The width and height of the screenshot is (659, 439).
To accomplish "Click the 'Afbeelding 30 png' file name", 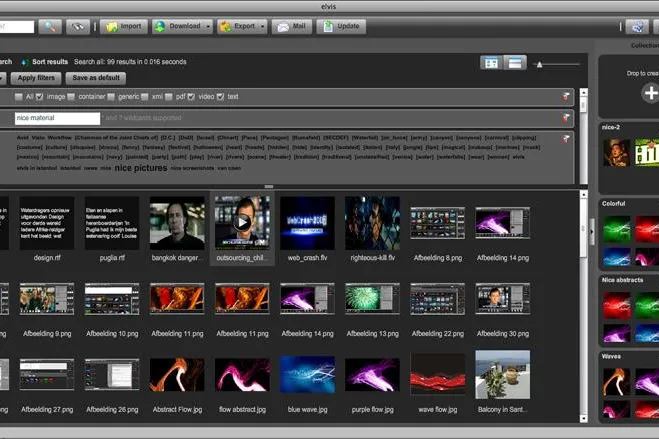I will click(x=503, y=334).
